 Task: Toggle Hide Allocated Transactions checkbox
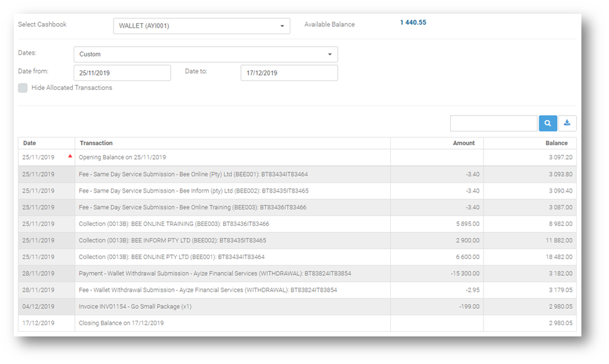(x=23, y=88)
